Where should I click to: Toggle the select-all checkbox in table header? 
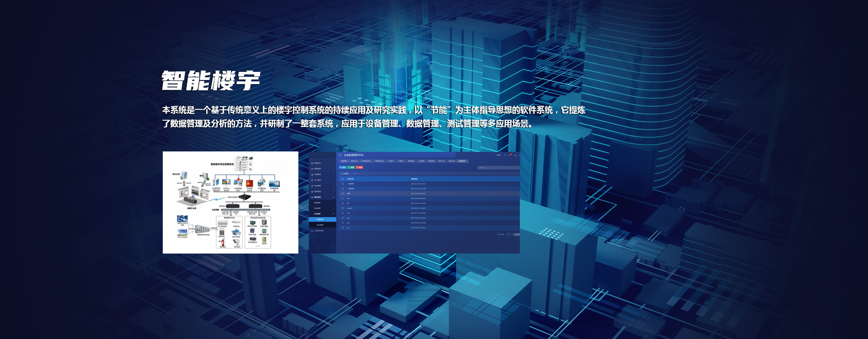click(343, 179)
